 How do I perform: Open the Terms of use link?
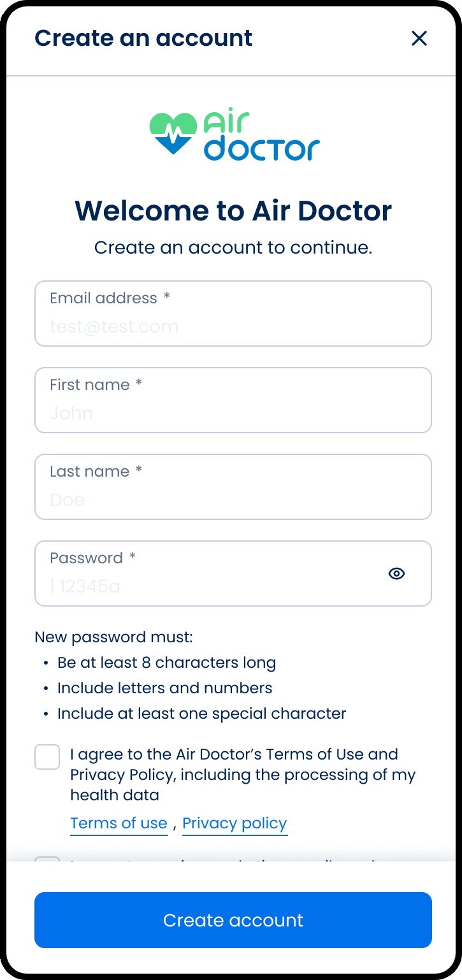[x=119, y=823]
